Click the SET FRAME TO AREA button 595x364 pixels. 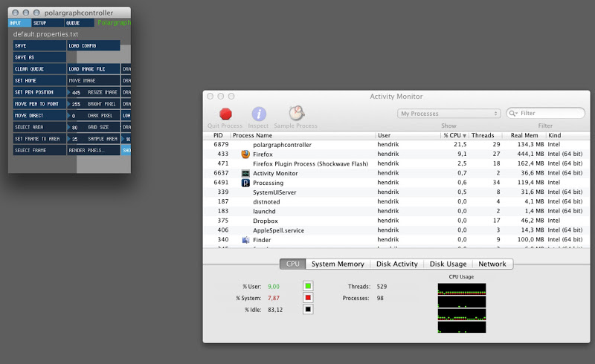tap(39, 139)
